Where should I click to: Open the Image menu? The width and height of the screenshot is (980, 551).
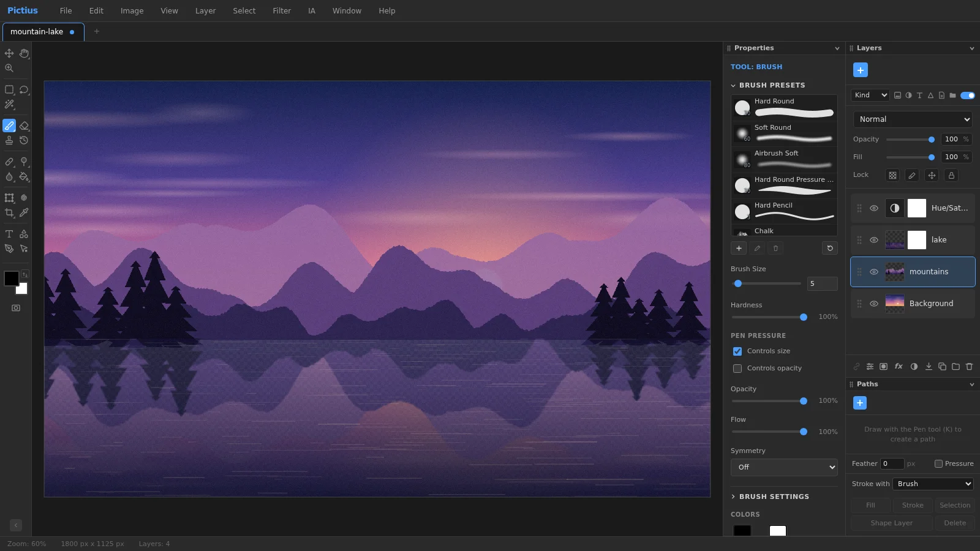132,11
